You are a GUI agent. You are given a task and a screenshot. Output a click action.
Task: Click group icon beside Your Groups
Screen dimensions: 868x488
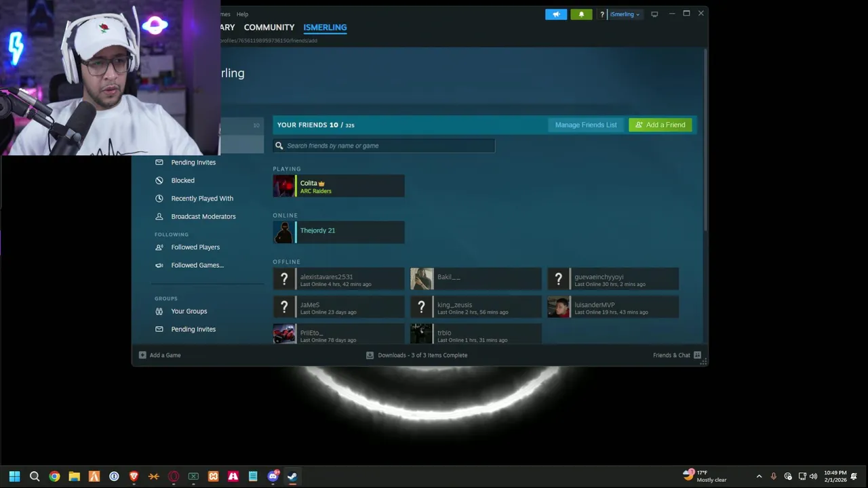pos(159,311)
